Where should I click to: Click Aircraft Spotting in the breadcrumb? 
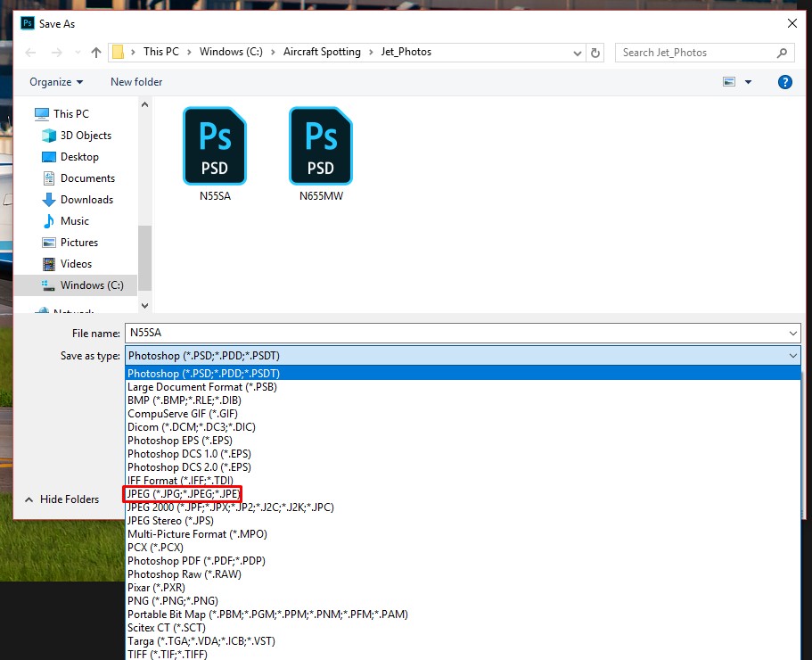point(322,52)
